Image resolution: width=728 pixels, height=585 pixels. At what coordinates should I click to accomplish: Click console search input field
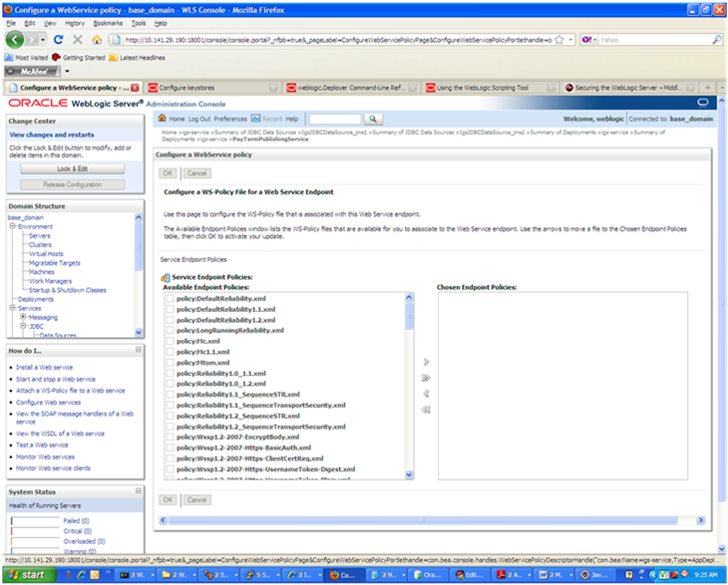click(335, 120)
